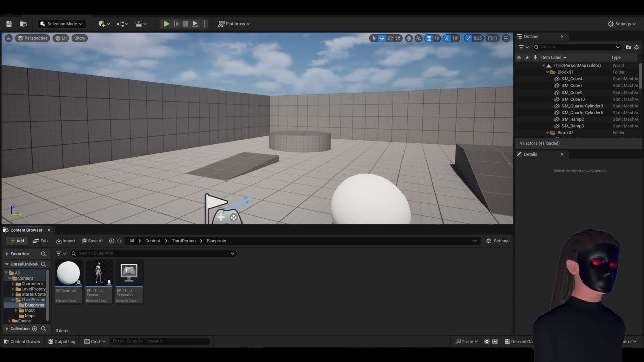
Task: Open the viewport Show flags menu
Action: (80, 38)
